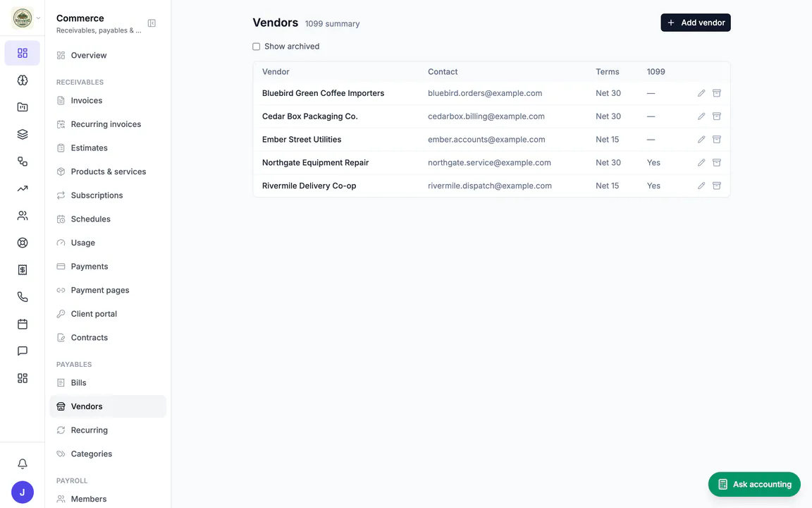Open the 1099 summary link
Viewport: 812px width, 508px height.
click(332, 24)
